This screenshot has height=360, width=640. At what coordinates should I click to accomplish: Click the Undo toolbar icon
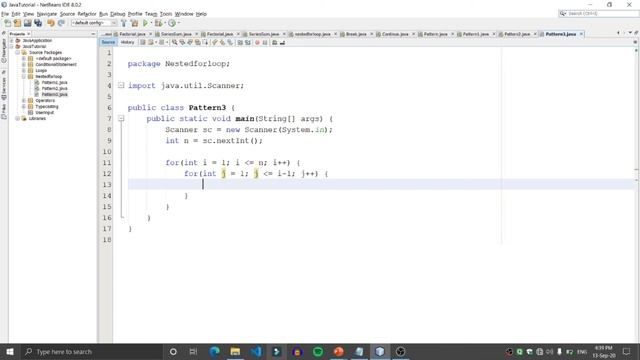click(51, 23)
